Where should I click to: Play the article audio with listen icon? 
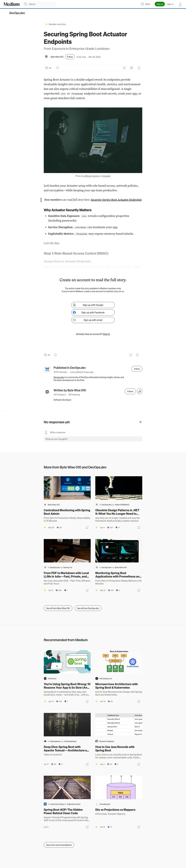(132, 68)
